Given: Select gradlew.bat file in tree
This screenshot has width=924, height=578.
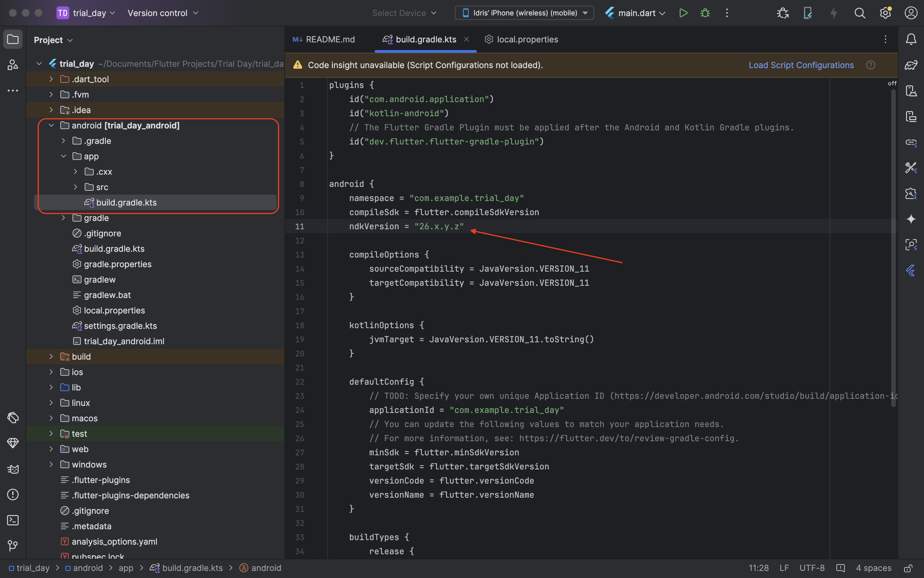Looking at the screenshot, I should click(x=107, y=295).
